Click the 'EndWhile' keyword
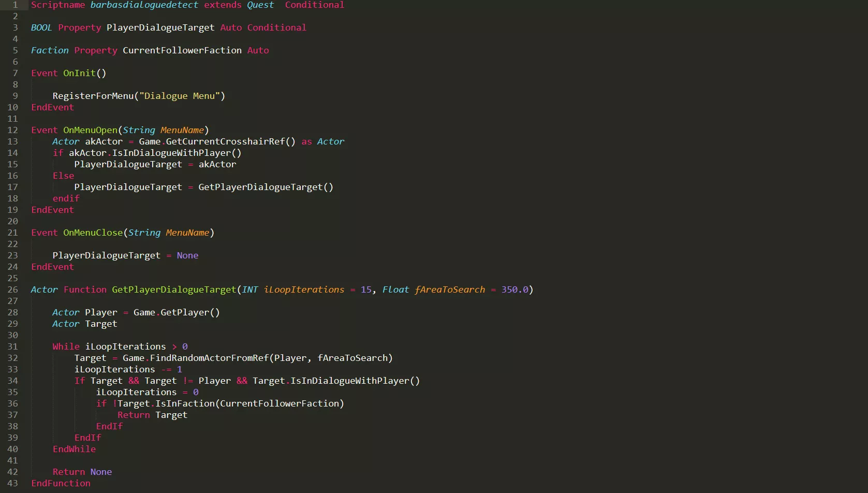Screen dimensions: 868x493 pyautogui.click(x=74, y=449)
